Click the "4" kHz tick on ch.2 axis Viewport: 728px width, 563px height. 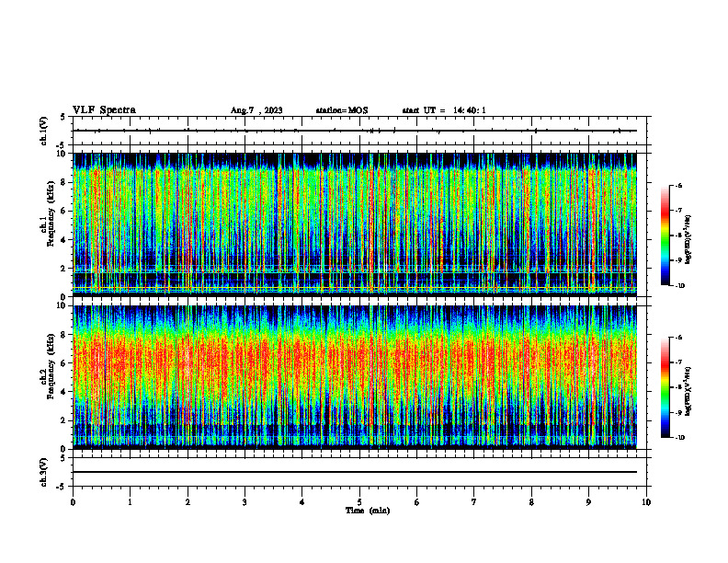[x=65, y=392]
